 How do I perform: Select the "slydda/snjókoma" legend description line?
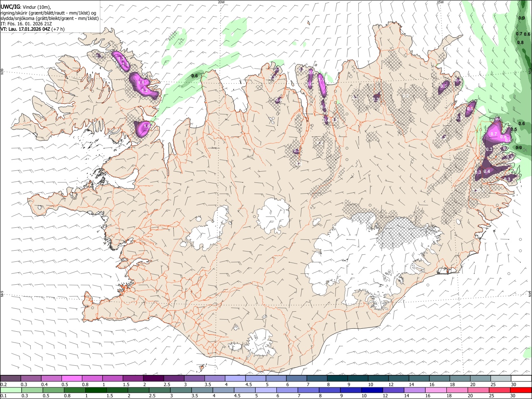tap(49, 18)
